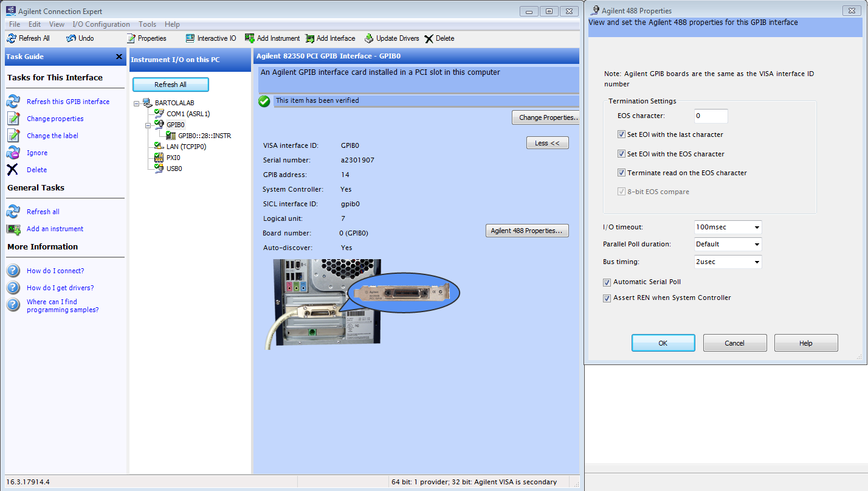Viewport: 868px width, 491px height.
Task: Launch Interactive IO from toolbar
Action: pyautogui.click(x=190, y=38)
